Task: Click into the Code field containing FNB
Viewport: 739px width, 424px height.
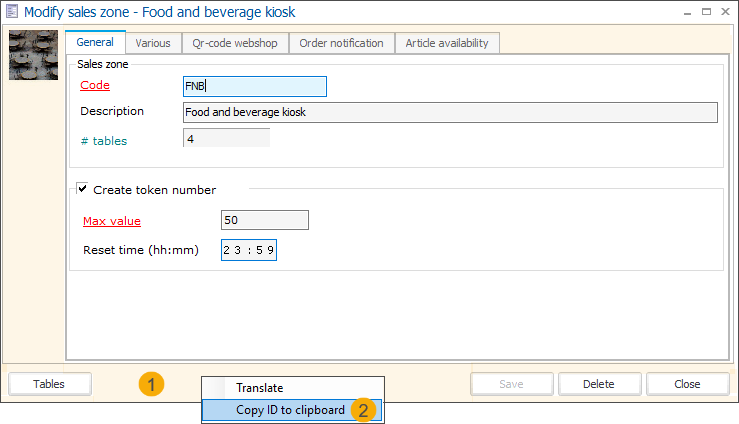Action: click(255, 87)
